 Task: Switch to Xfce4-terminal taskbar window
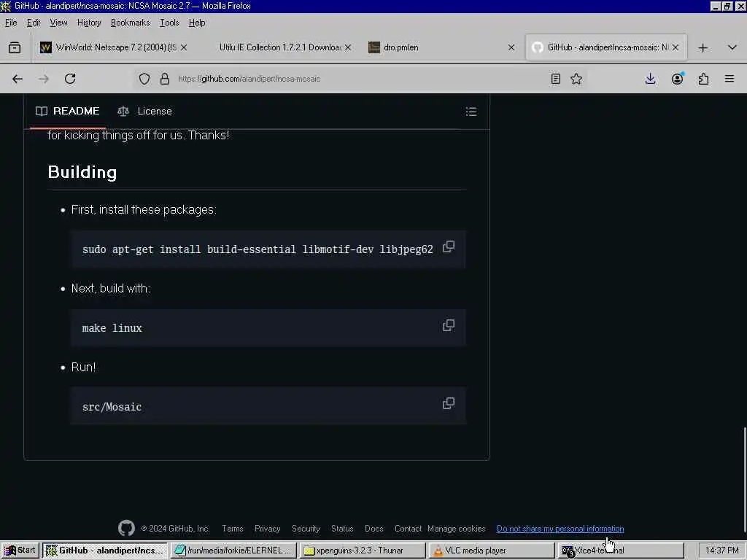point(621,551)
